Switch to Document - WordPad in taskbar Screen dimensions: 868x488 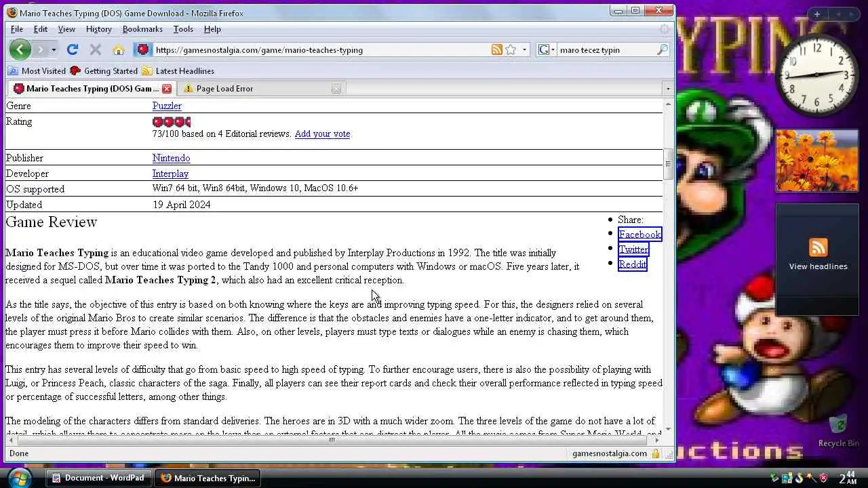click(98, 478)
